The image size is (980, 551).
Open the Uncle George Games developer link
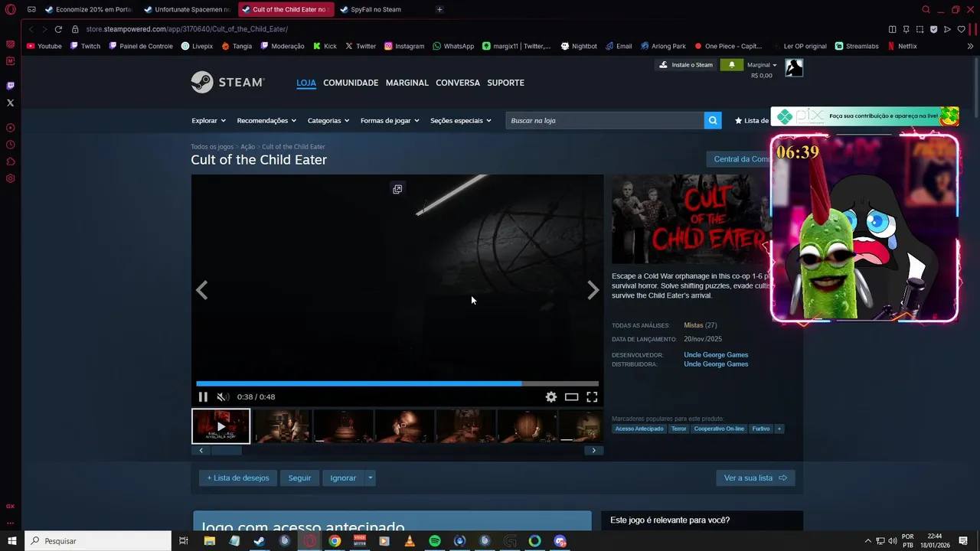pos(716,355)
